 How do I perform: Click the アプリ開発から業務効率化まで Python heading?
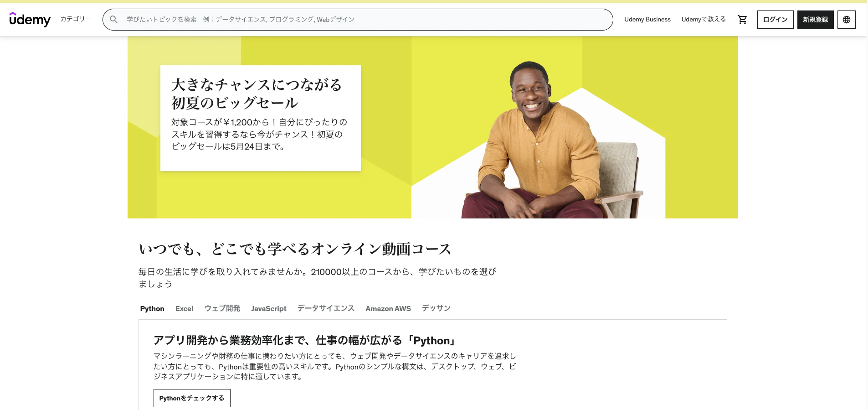coord(305,341)
